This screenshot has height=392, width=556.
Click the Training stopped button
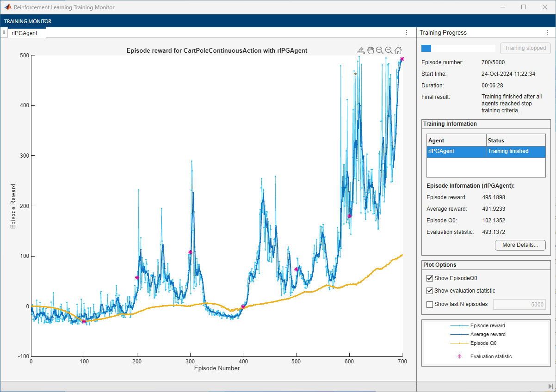(525, 48)
